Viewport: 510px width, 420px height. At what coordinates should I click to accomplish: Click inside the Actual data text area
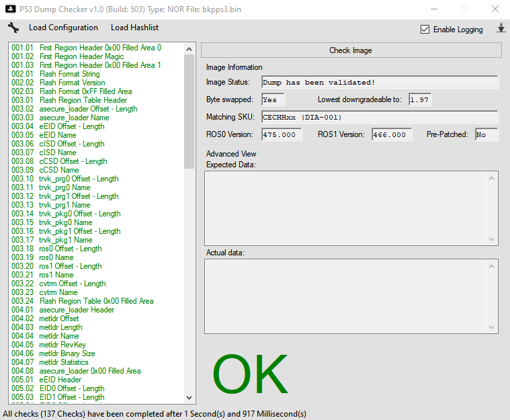345,296
